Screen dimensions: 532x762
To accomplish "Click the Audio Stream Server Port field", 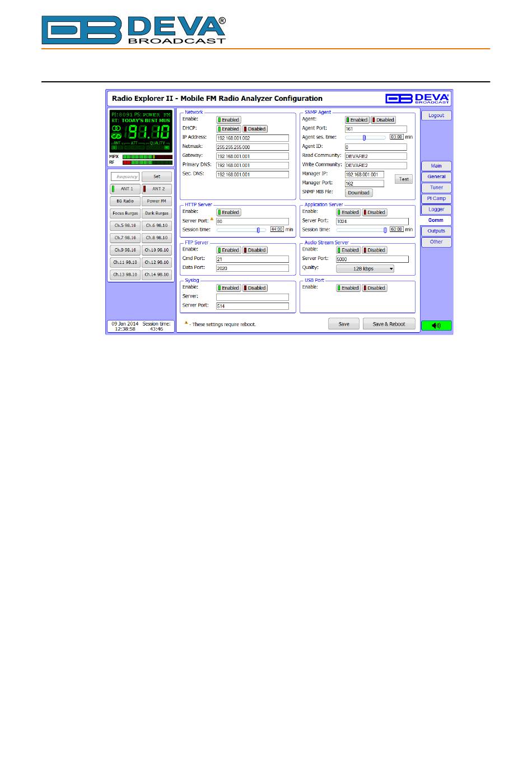I will pyautogui.click(x=372, y=259).
